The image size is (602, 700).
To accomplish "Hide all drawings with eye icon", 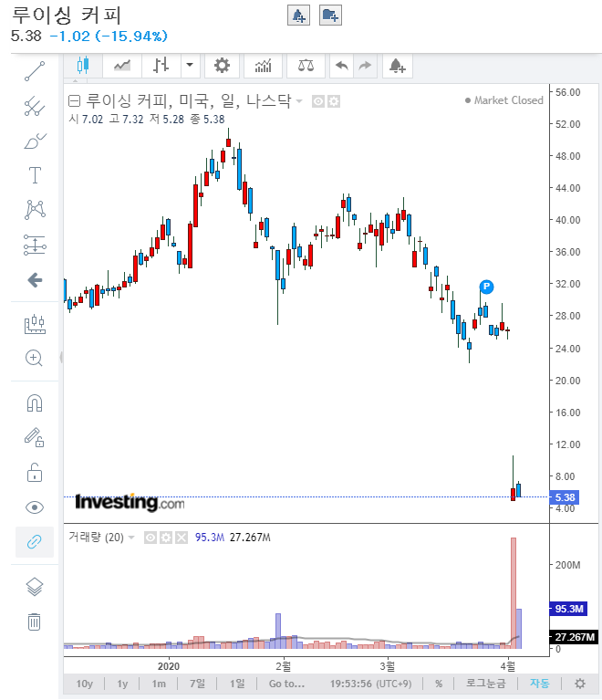I will click(x=35, y=507).
